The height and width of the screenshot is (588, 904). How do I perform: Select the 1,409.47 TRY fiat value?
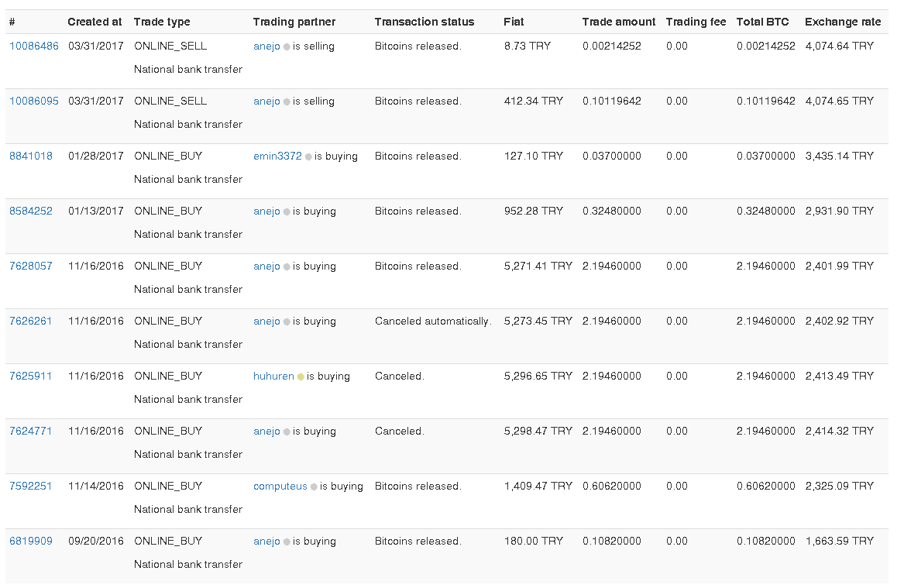[538, 486]
